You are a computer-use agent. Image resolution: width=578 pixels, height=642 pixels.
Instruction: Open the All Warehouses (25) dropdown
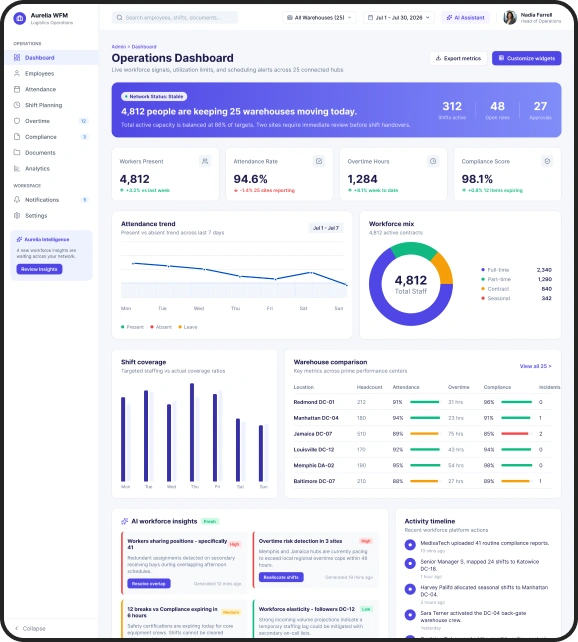point(319,18)
